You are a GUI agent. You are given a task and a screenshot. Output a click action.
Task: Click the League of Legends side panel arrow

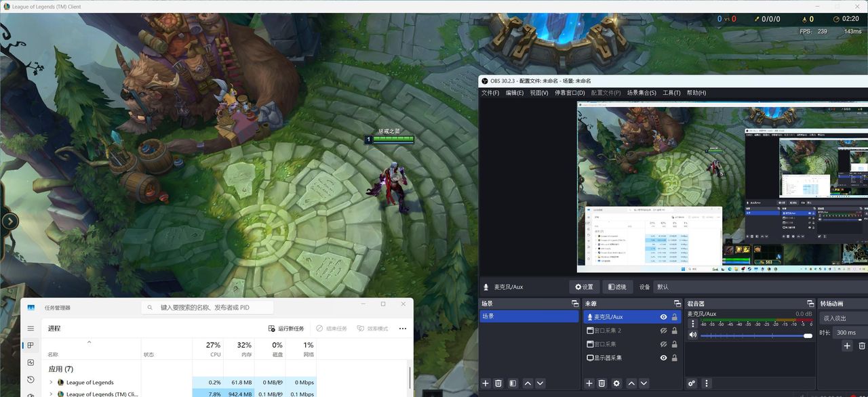pyautogui.click(x=9, y=221)
